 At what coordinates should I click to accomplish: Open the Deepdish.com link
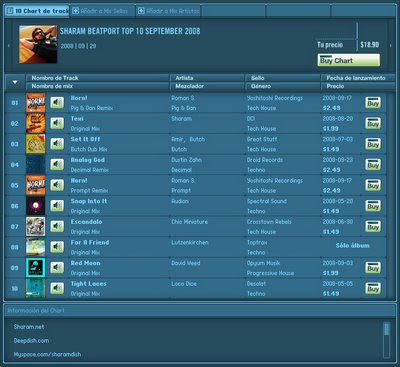point(31,341)
